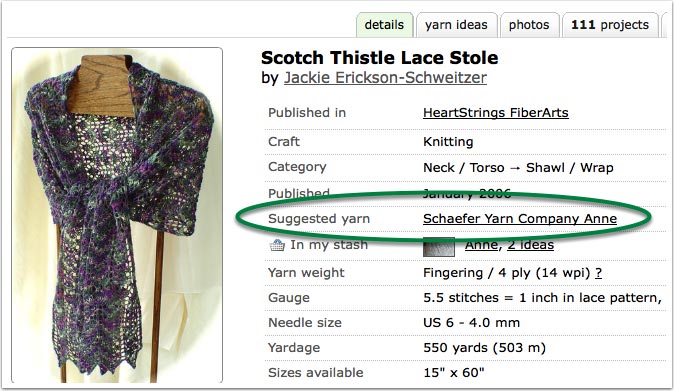The image size is (674, 391).
Task: Follow the HeartStrings FiberArts link
Action: pyautogui.click(x=496, y=113)
